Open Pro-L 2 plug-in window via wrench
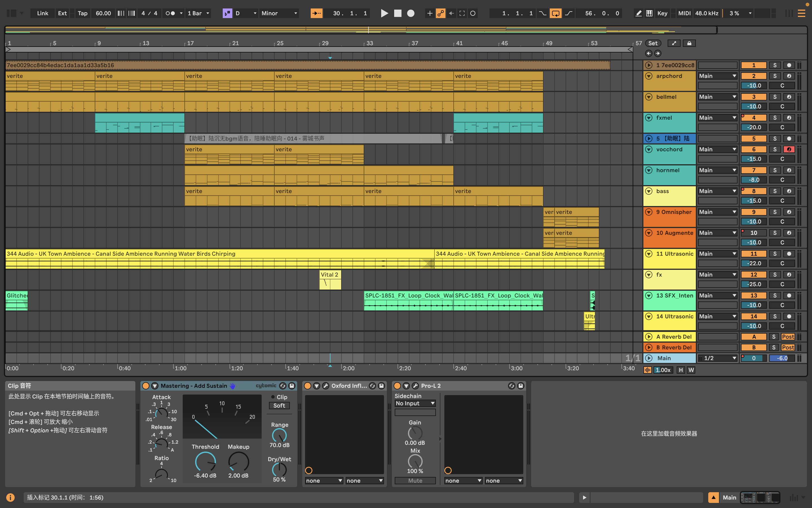 point(415,386)
